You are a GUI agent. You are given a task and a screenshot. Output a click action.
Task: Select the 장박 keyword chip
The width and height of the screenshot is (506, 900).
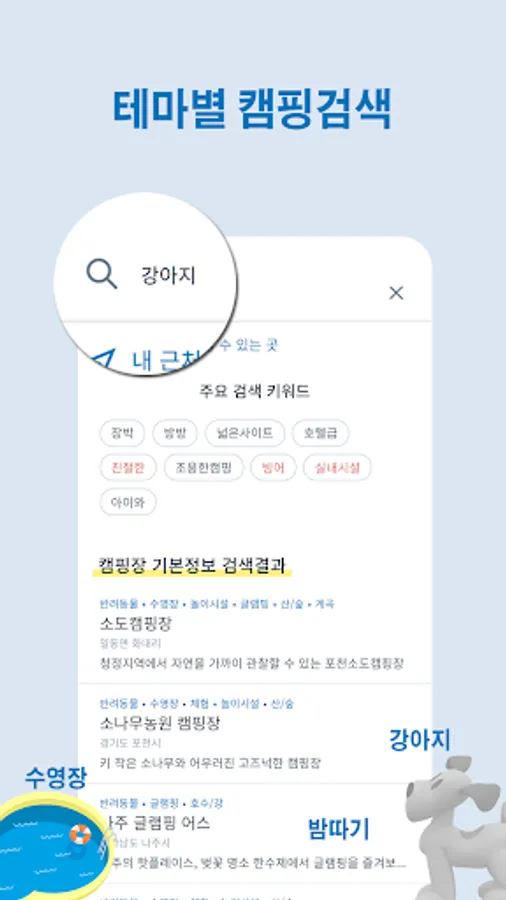coord(122,433)
